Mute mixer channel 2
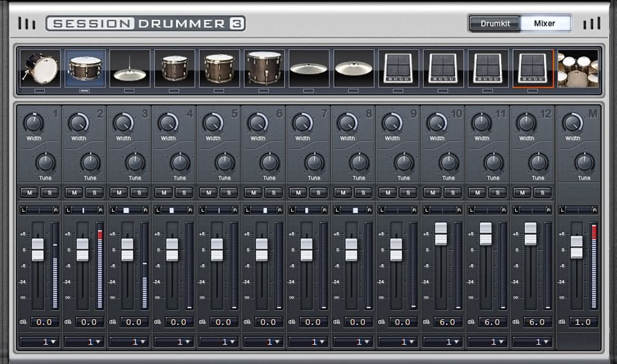 tap(74, 193)
